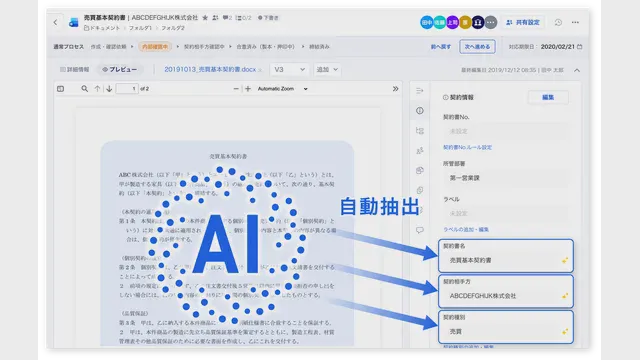Image resolution: width=640 pixels, height=360 pixels.
Task: Select the contract info icon in sidebar
Action: [x=420, y=111]
